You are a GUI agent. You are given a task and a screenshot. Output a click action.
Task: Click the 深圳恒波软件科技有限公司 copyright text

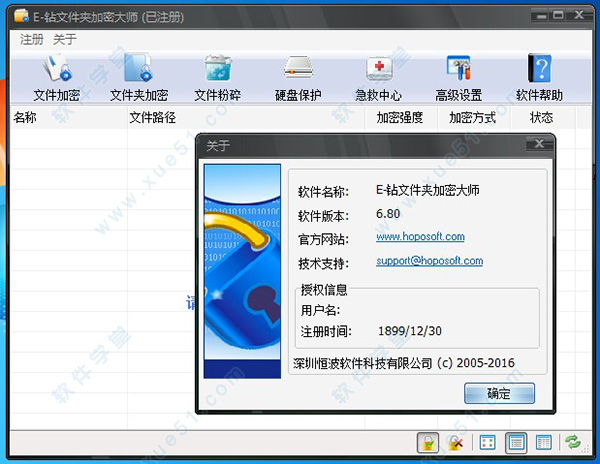(x=404, y=363)
